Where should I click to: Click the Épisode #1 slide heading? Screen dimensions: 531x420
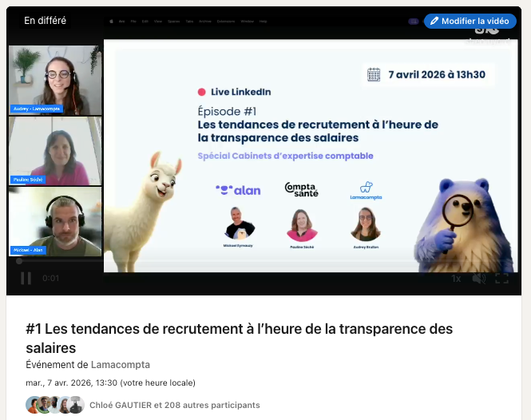tap(227, 112)
